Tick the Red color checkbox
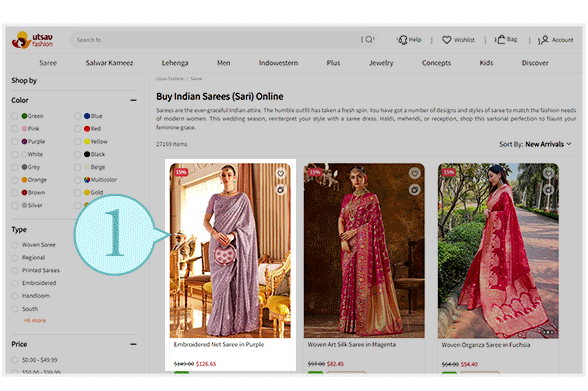The width and height of the screenshot is (588, 391). (77, 129)
